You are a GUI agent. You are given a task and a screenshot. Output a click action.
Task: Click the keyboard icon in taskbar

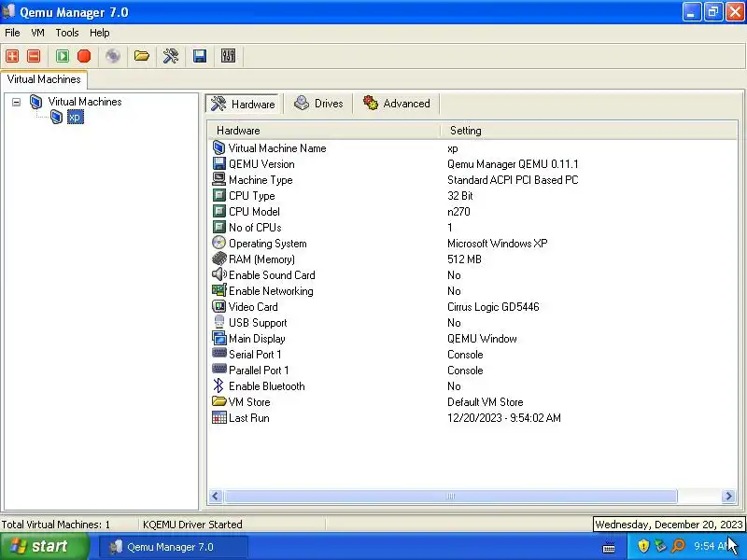click(609, 547)
